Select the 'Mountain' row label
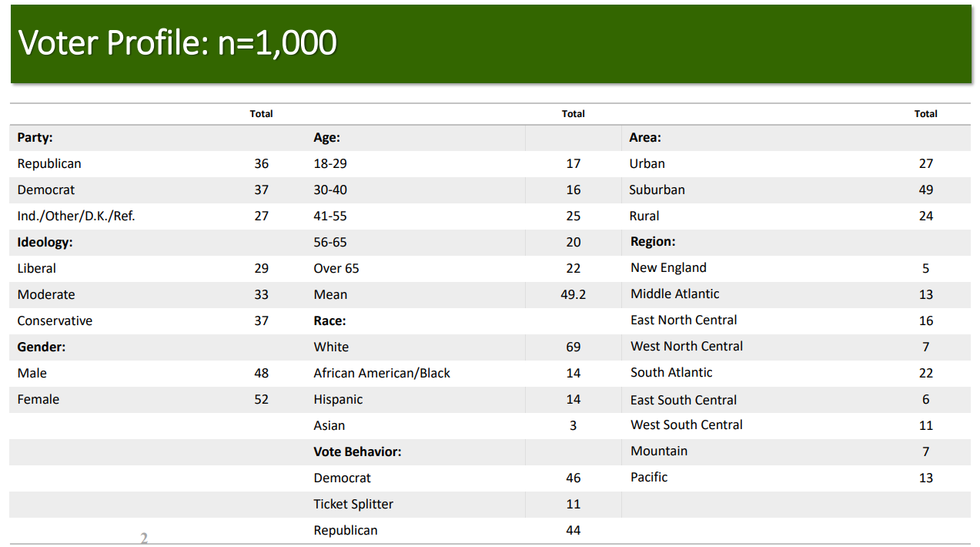Screen dimensions: 980x547 (x=659, y=451)
